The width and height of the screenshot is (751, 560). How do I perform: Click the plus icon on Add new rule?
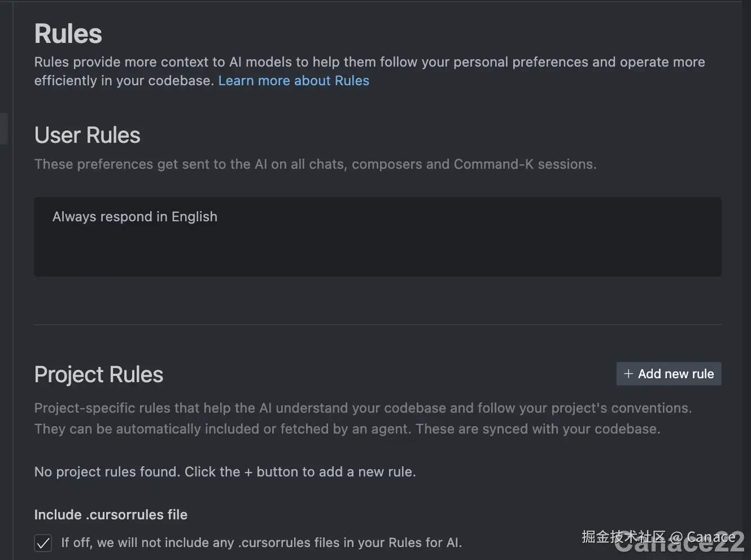(x=628, y=374)
